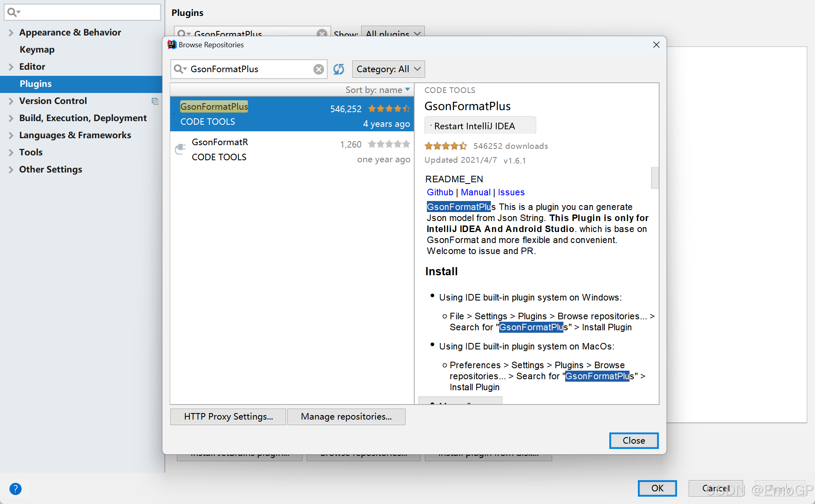815x504 pixels.
Task: Click the GsonFormatR plugin icon
Action: click(x=180, y=149)
